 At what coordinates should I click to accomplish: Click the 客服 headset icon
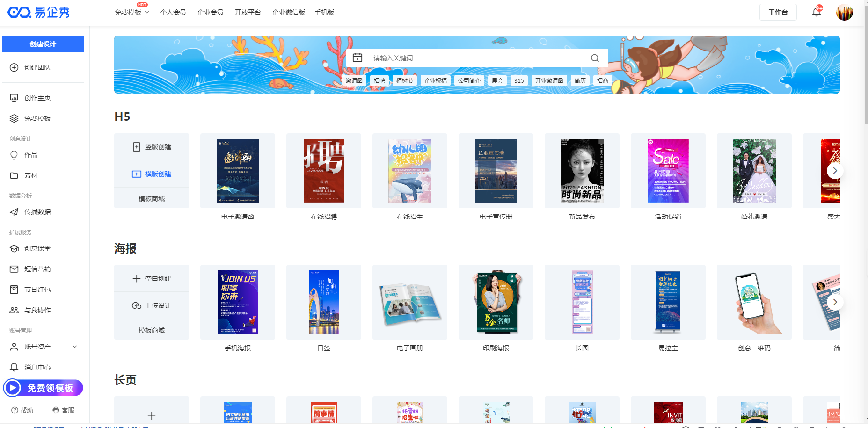click(x=56, y=410)
